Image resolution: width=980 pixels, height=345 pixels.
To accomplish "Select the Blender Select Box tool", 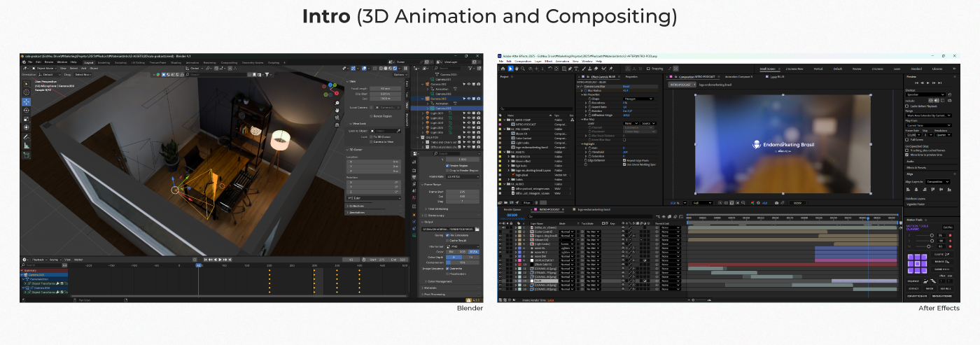I will tap(27, 84).
